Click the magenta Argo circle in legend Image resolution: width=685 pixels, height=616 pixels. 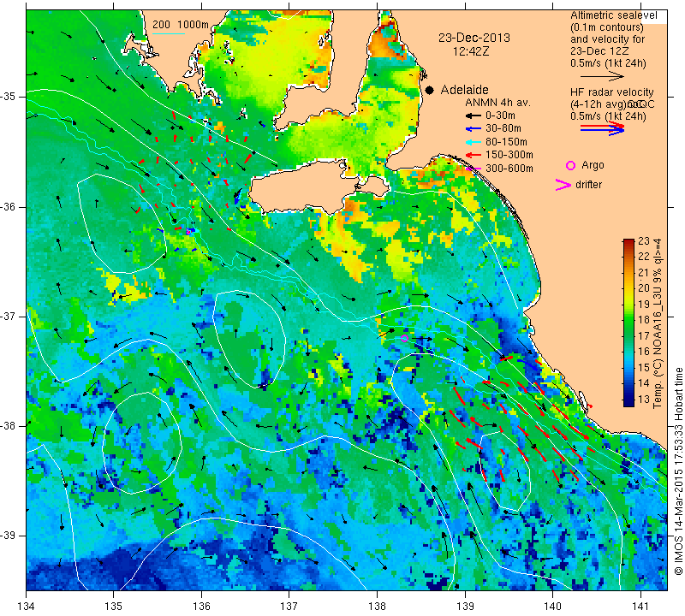click(570, 165)
